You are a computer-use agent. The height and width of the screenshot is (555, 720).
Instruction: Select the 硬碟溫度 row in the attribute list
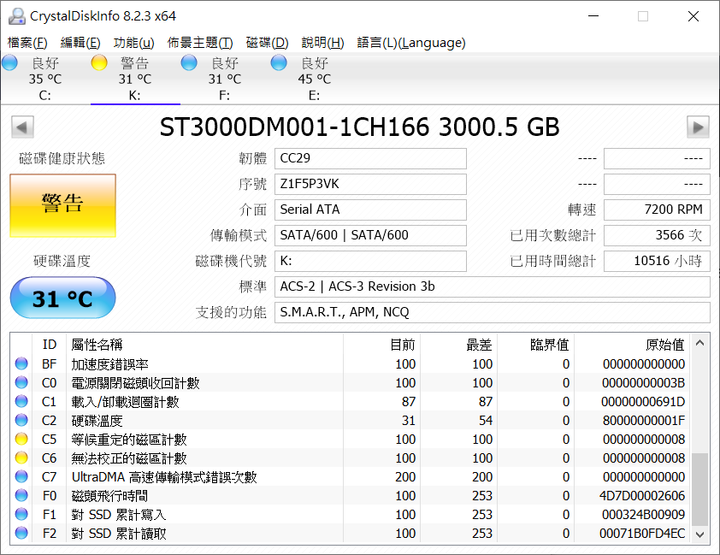point(350,420)
